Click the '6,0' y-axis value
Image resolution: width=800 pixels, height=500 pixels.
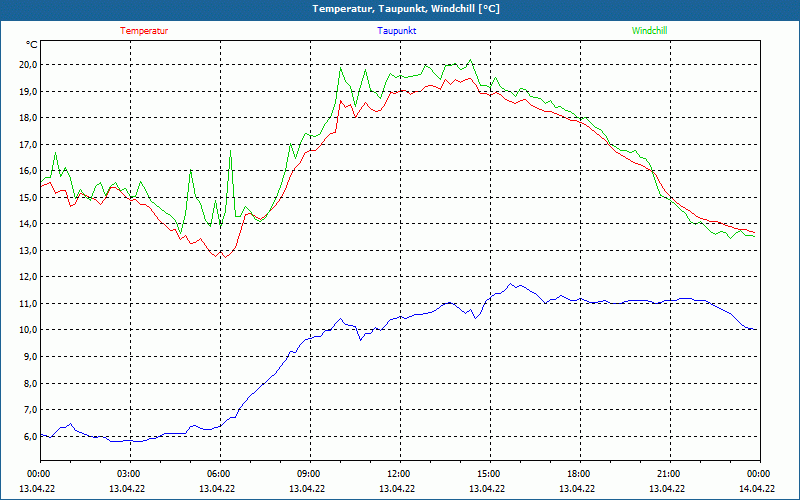point(31,437)
